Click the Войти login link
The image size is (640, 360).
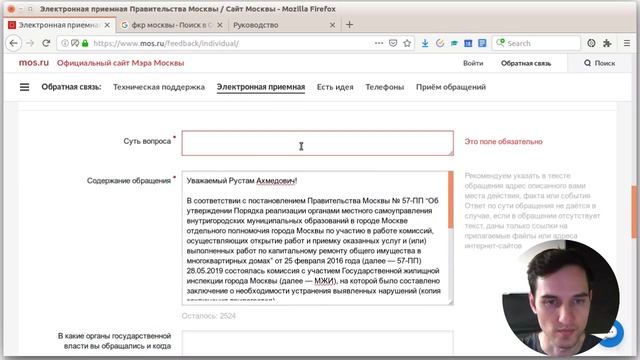[473, 63]
